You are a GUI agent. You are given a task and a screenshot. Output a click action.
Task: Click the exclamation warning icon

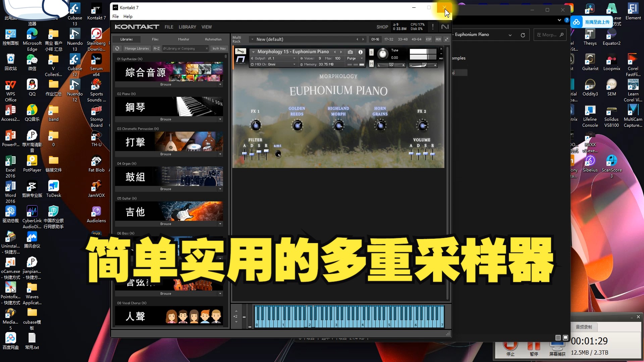[x=433, y=27]
